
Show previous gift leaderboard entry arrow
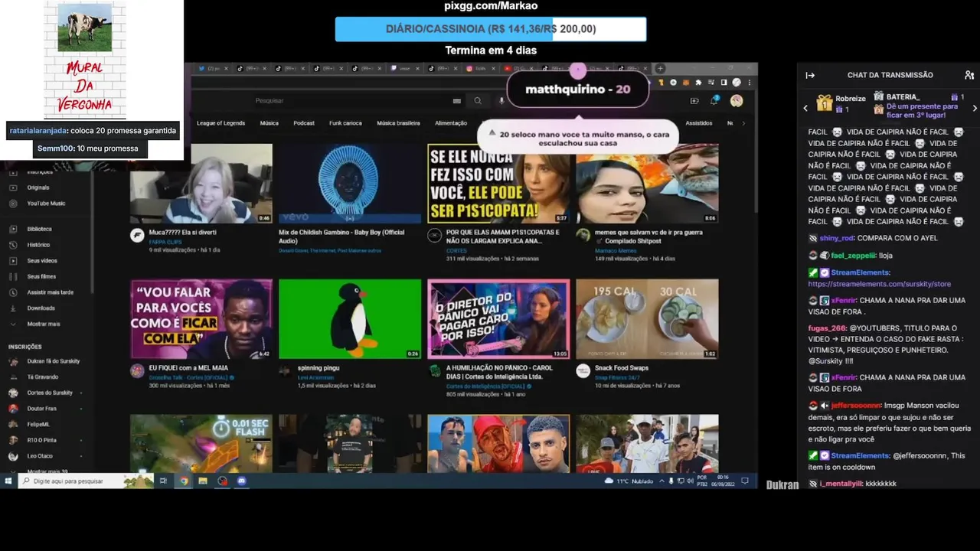pos(805,109)
